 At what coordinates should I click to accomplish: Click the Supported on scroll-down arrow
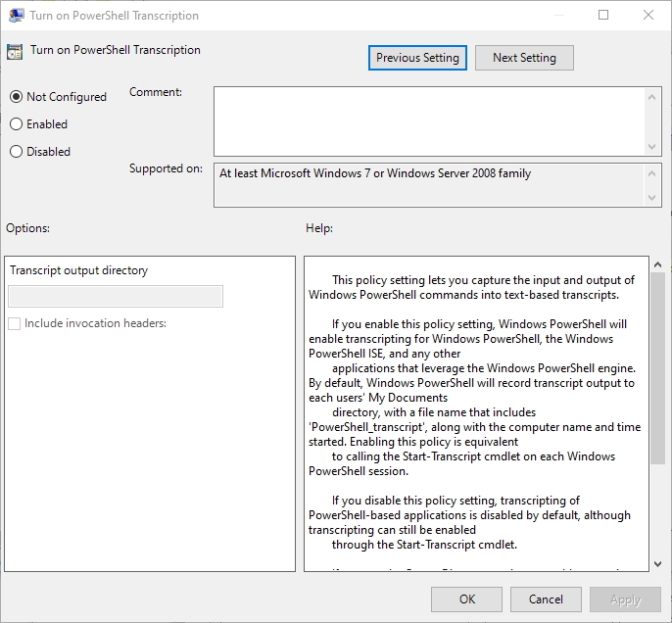pos(651,198)
